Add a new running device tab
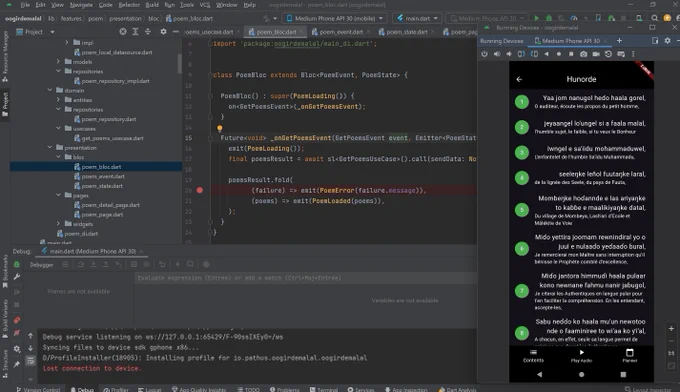 tap(619, 40)
